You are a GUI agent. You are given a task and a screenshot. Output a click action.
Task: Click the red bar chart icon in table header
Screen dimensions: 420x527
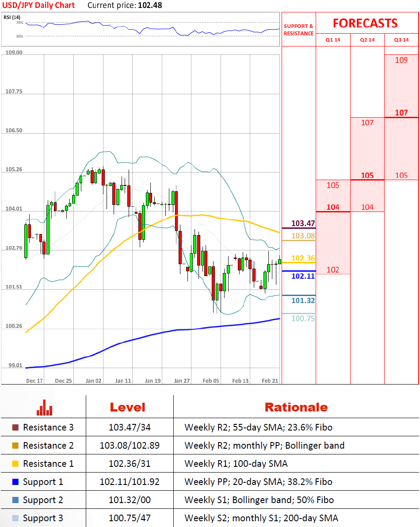click(45, 408)
